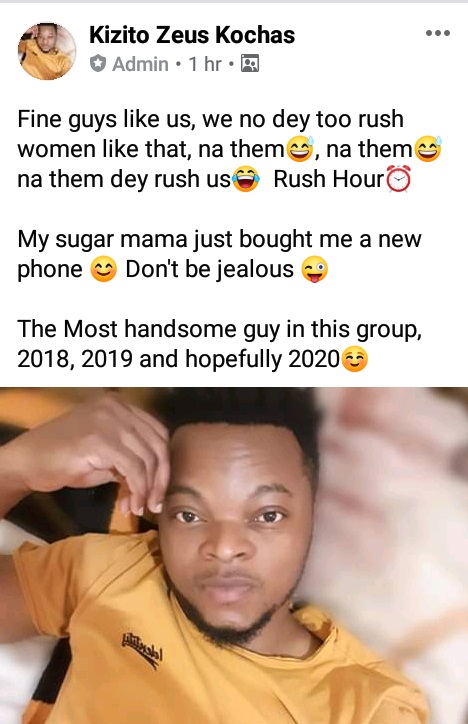Select the Admin label beside the badge

click(x=140, y=64)
